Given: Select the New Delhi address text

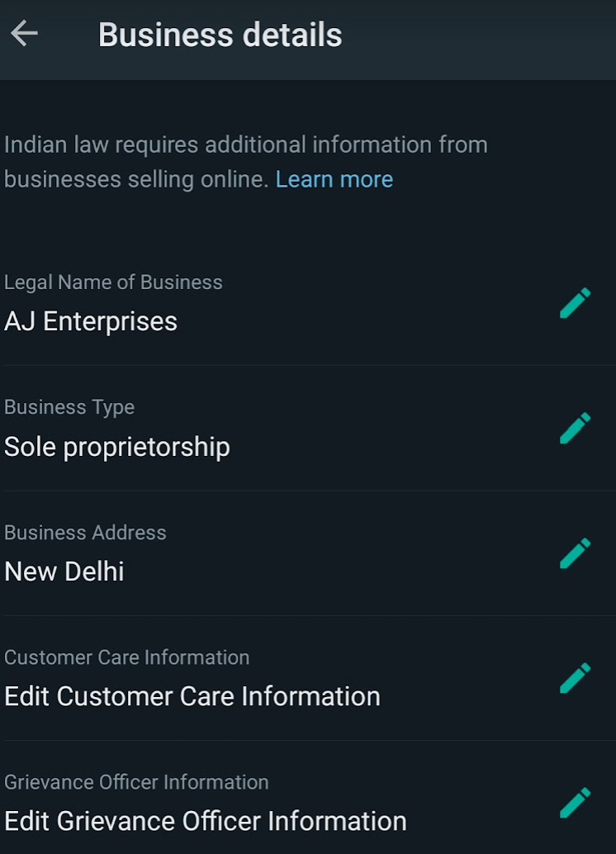Looking at the screenshot, I should pos(64,571).
